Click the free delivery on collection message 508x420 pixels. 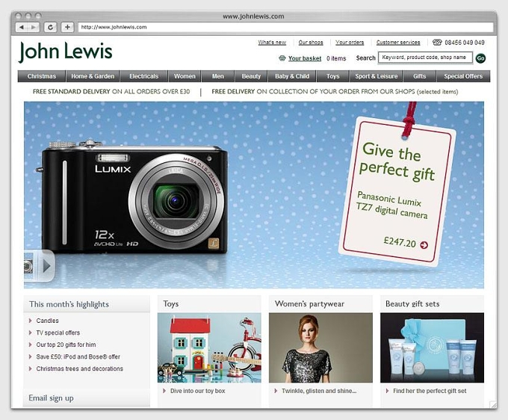pos(335,92)
